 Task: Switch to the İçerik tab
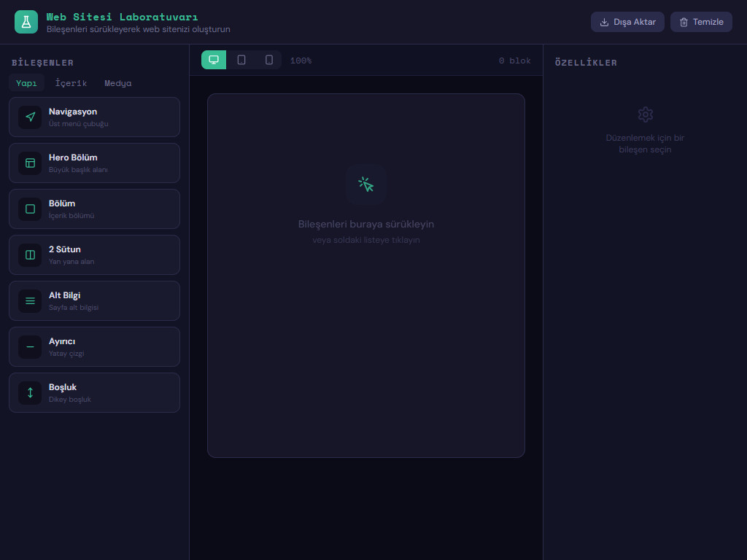point(71,83)
